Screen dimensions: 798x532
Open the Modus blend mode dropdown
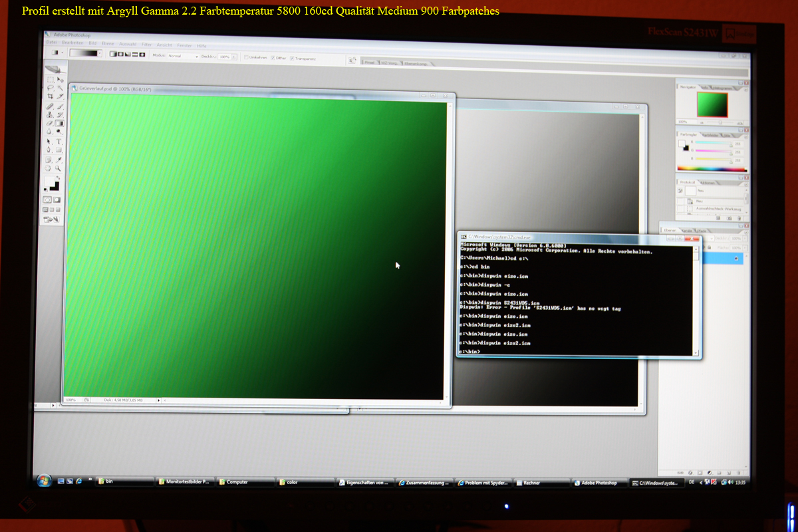pyautogui.click(x=183, y=57)
